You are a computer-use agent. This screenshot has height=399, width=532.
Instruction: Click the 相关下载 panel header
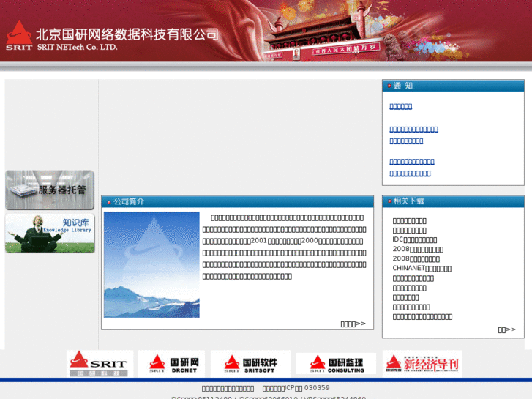[x=453, y=201]
